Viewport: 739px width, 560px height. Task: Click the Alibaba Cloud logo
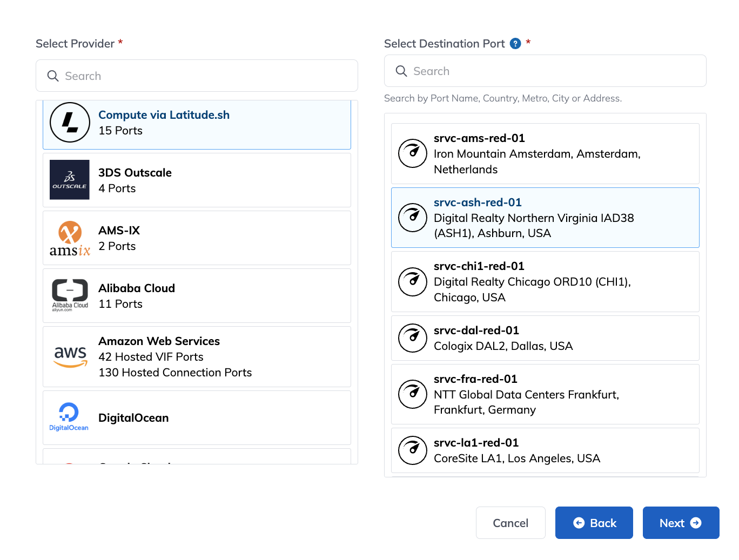(70, 295)
